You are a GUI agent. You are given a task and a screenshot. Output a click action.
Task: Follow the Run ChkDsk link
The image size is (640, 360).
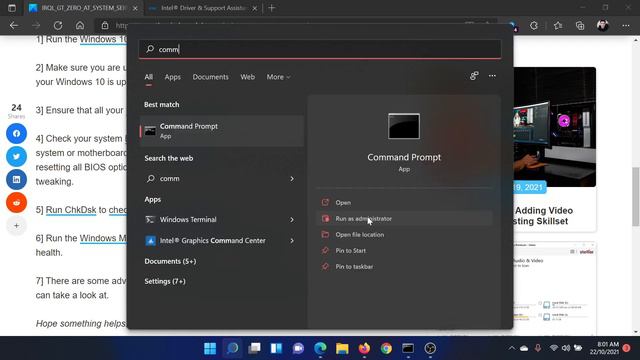(x=71, y=210)
